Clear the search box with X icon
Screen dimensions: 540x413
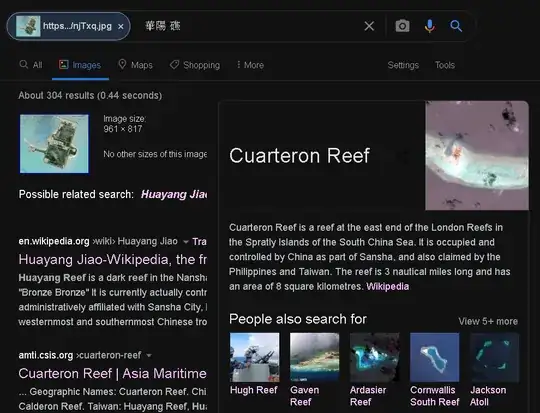pos(369,26)
